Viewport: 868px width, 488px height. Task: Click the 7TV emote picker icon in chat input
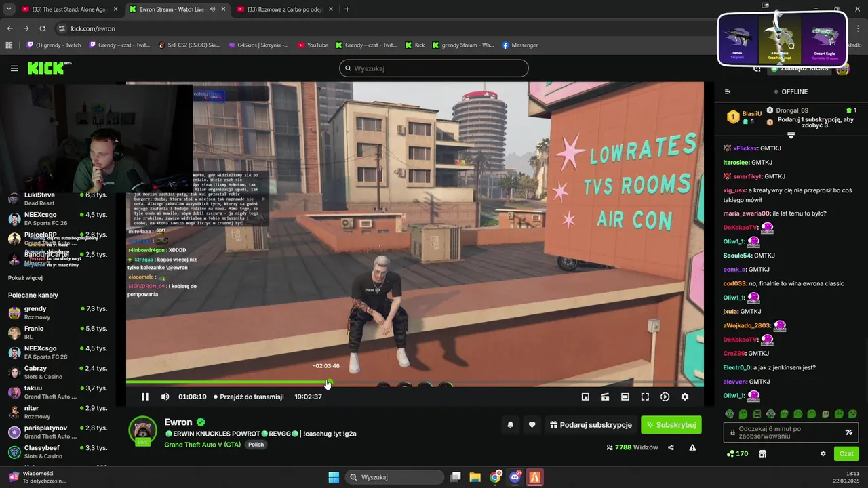coord(848,432)
